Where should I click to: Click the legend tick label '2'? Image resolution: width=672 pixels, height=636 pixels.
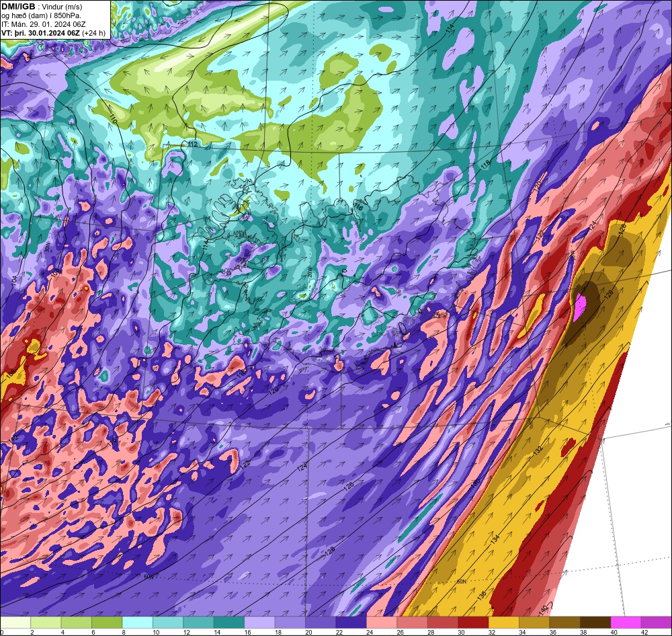(x=32, y=632)
